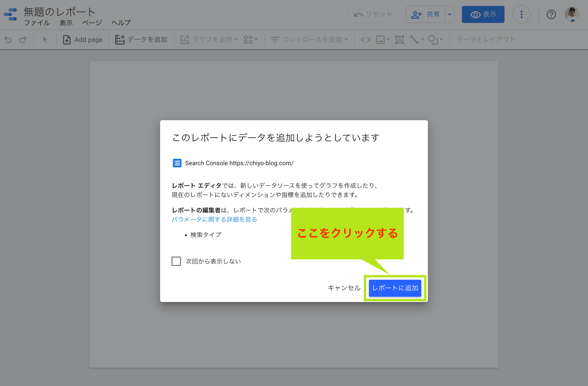This screenshot has width=588, height=386.
Task: Select the selection mode cursor tool
Action: (x=45, y=40)
